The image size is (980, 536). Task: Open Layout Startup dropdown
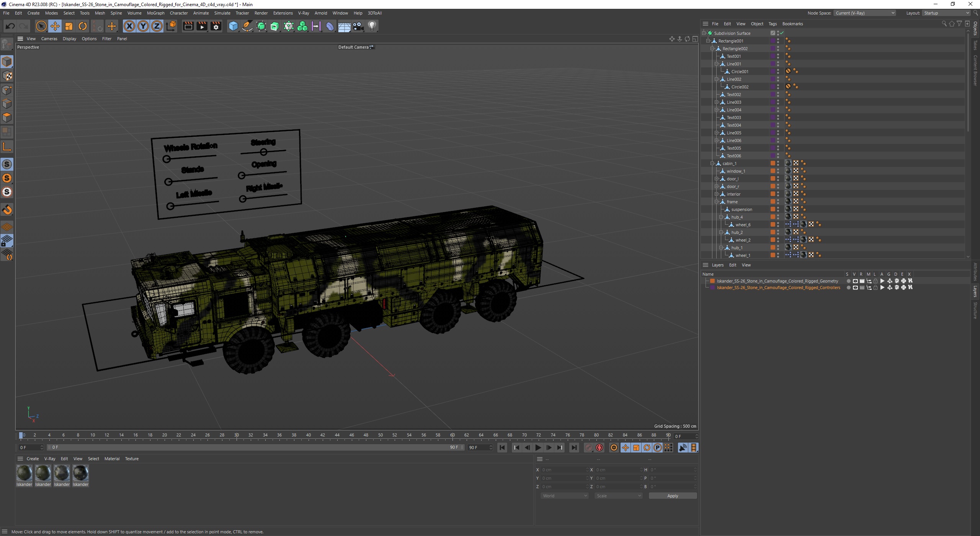point(946,13)
